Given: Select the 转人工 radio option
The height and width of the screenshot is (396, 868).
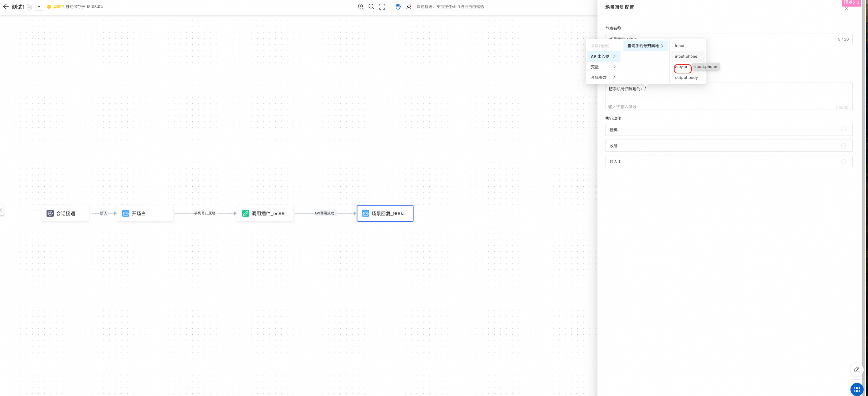Looking at the screenshot, I should 844,161.
